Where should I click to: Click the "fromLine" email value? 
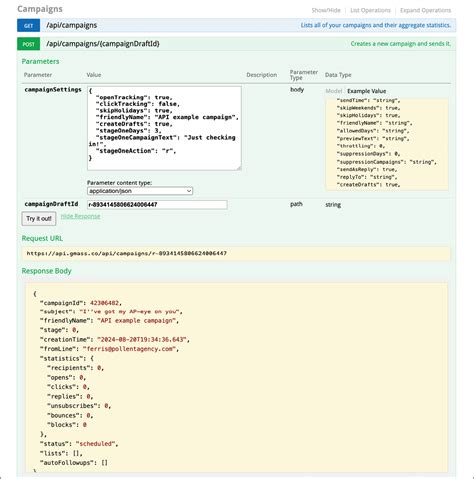click(x=129, y=349)
